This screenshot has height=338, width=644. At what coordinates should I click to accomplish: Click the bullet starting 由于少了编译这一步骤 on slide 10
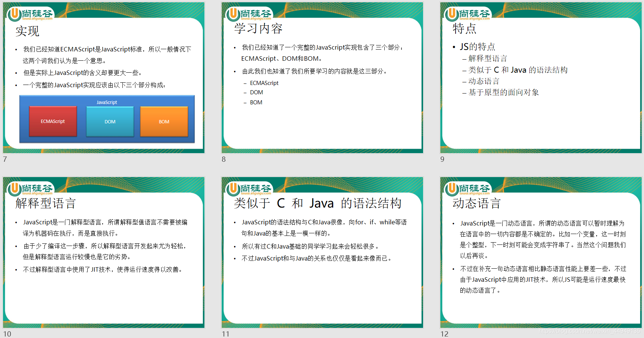pos(105,251)
